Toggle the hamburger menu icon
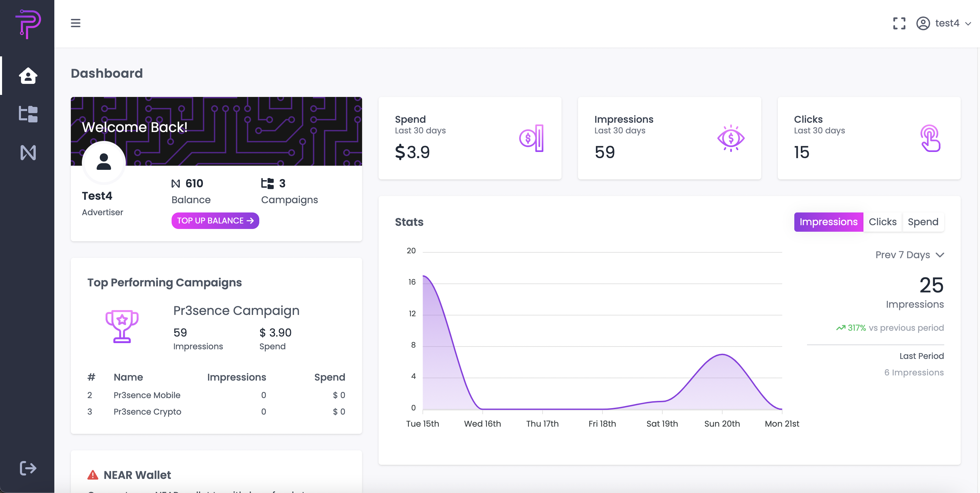The height and width of the screenshot is (493, 980). coord(76,23)
